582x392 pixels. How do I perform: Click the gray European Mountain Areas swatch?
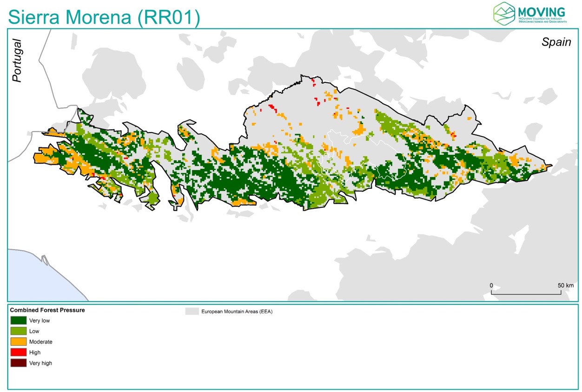tap(192, 312)
